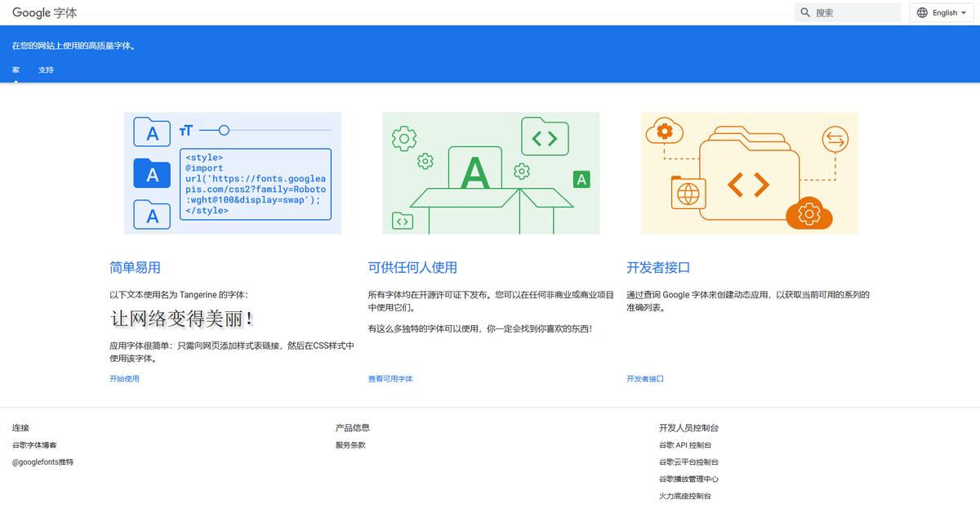This screenshot has height=509, width=980.
Task: Select the 家 navigation item
Action: tap(15, 69)
